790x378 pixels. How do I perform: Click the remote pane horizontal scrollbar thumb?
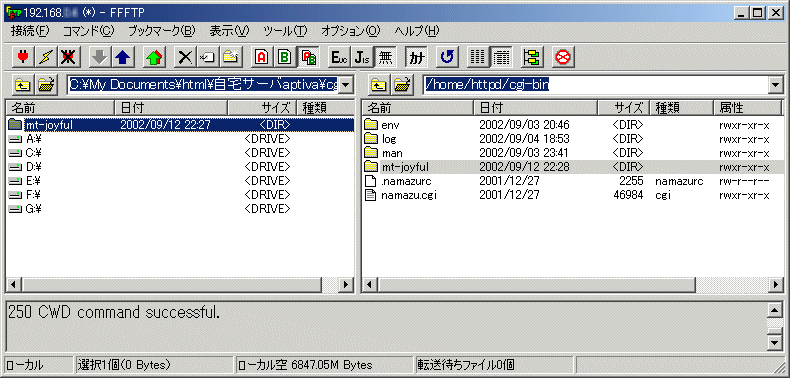click(536, 285)
